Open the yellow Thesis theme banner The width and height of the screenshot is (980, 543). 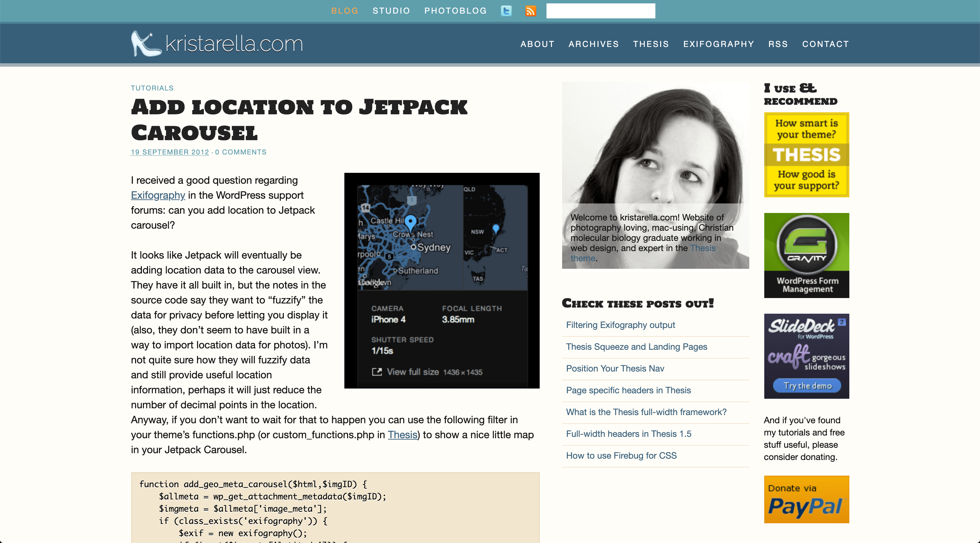click(x=806, y=155)
